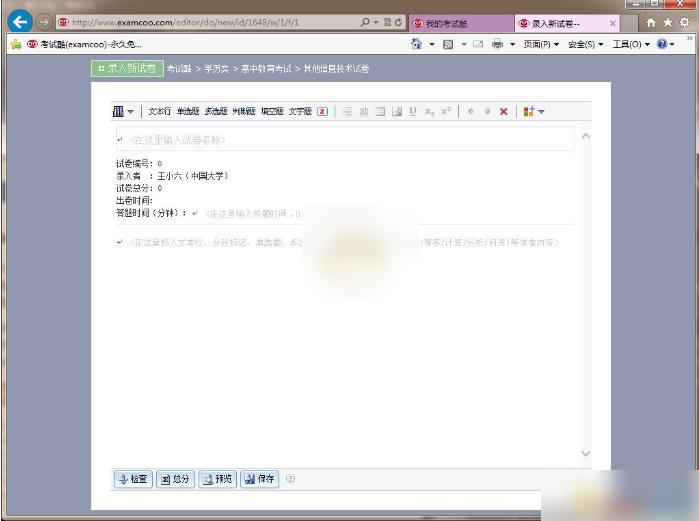Insert a 单选题 single choice question
Viewport: 699px width, 521px height.
(188, 111)
